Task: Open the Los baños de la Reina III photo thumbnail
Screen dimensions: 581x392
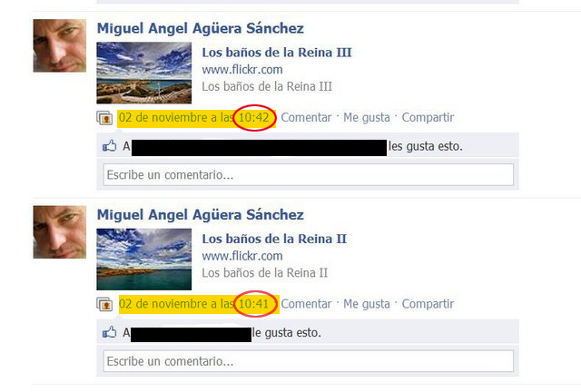Action: [x=144, y=73]
